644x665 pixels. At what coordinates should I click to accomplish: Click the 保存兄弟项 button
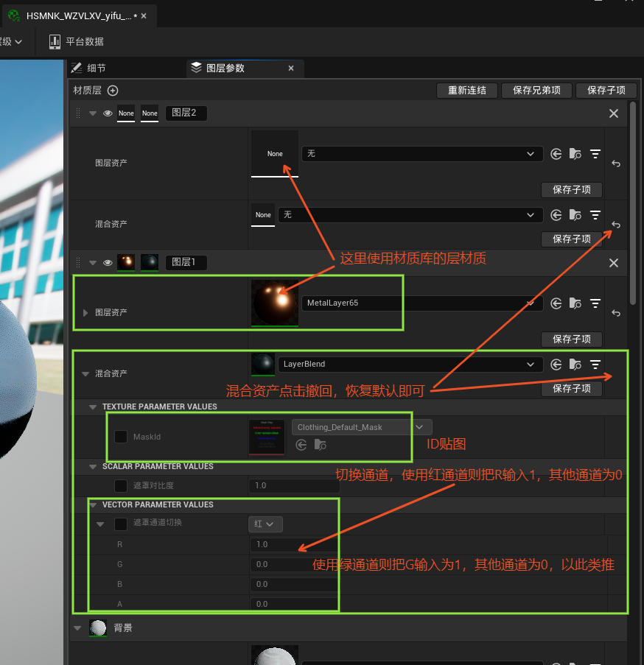(x=536, y=91)
